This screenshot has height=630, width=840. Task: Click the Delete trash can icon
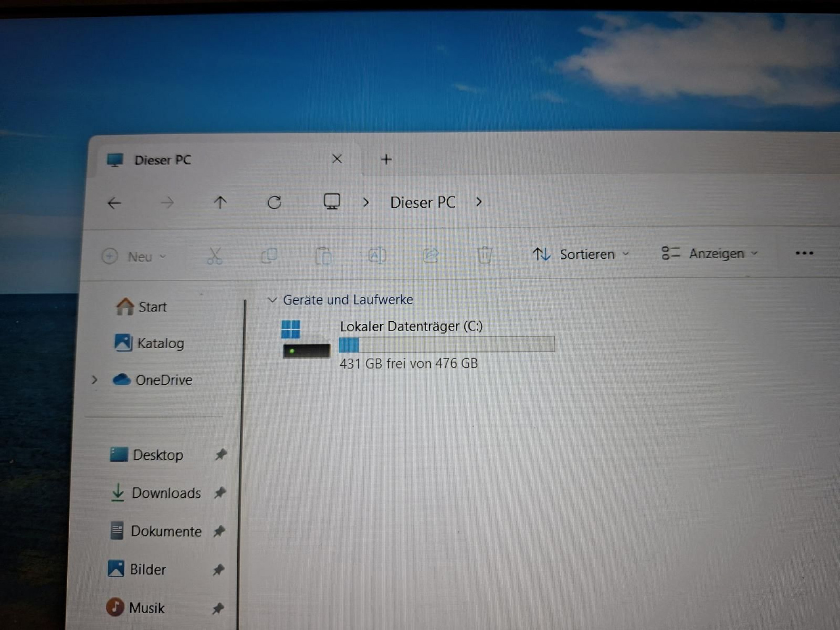[485, 255]
